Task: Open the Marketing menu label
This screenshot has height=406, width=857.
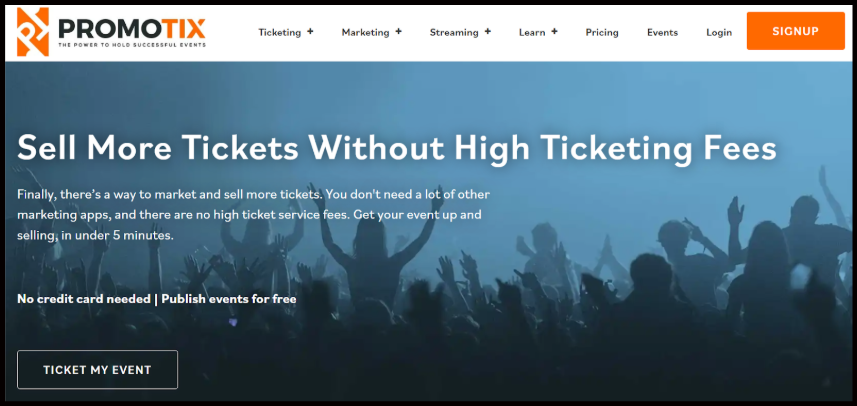Action: pos(365,32)
